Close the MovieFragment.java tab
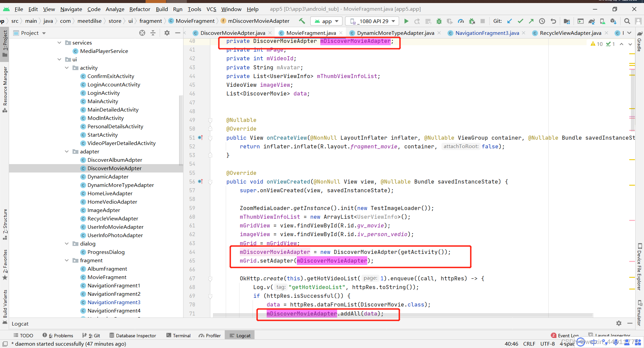 pyautogui.click(x=341, y=33)
